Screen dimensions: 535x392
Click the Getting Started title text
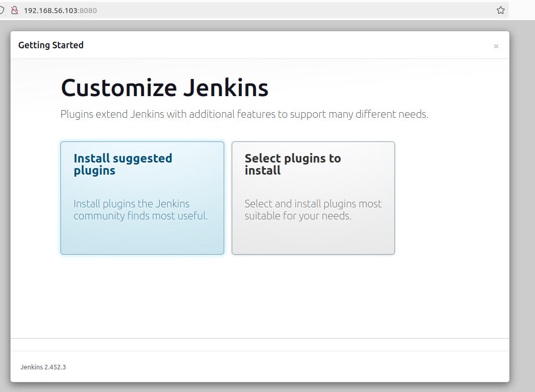(51, 45)
